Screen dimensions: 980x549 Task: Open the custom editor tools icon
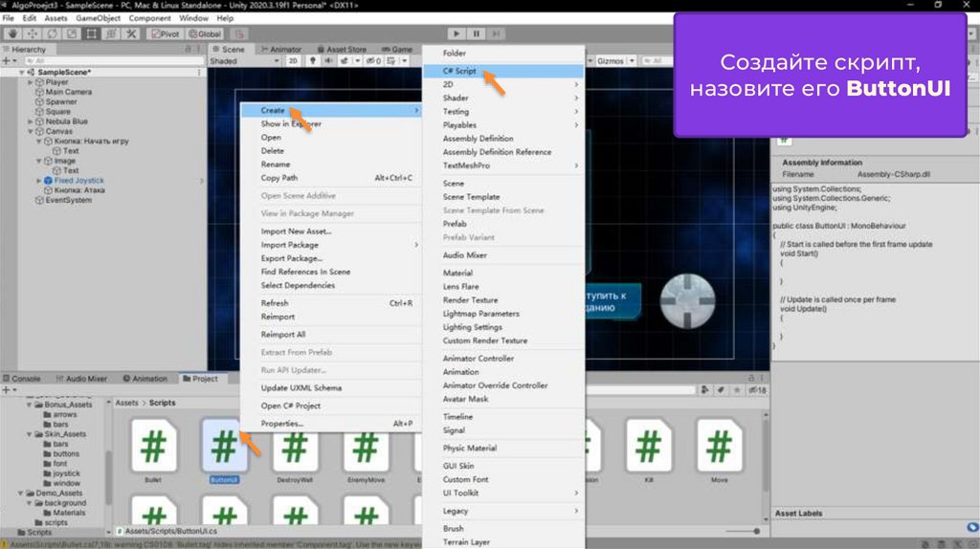(x=131, y=33)
